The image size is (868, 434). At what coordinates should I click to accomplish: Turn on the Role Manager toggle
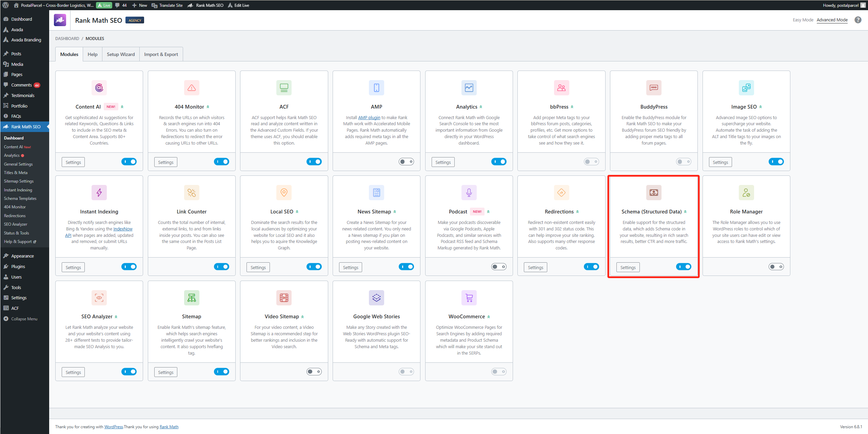tap(776, 267)
